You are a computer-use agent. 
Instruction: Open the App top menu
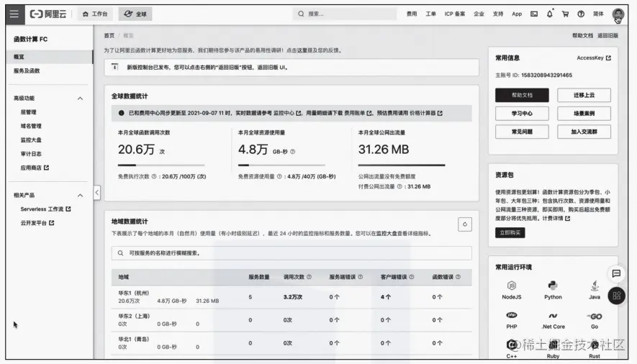click(517, 14)
